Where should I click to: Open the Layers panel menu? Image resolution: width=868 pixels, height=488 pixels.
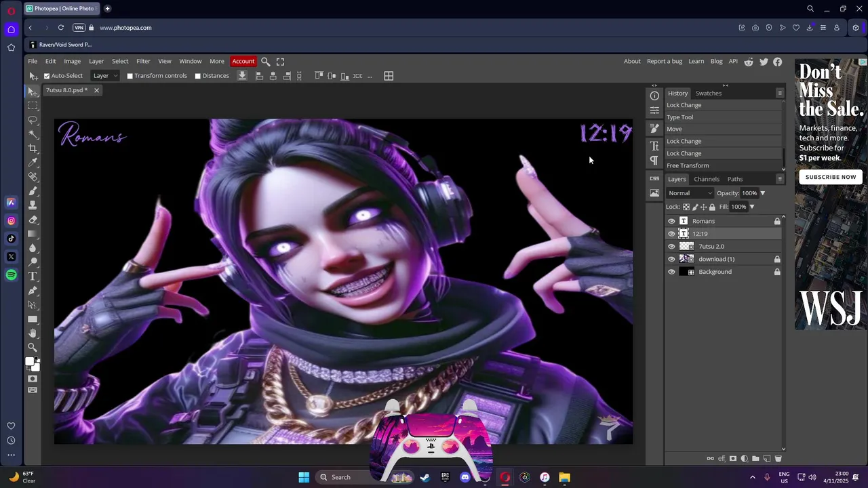tap(779, 179)
